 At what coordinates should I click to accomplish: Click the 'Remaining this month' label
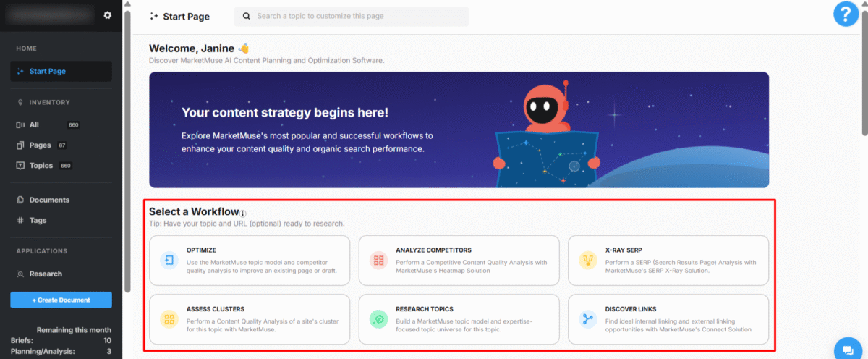[74, 329]
